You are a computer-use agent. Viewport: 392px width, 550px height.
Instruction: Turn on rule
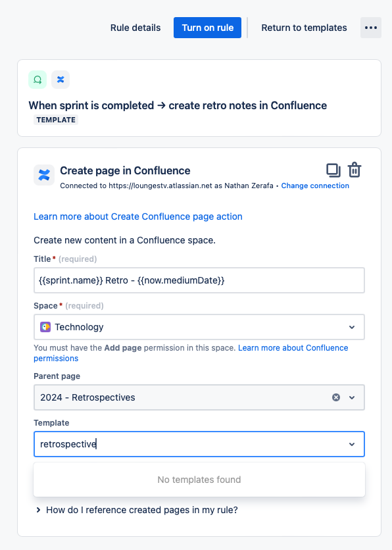pyautogui.click(x=208, y=28)
